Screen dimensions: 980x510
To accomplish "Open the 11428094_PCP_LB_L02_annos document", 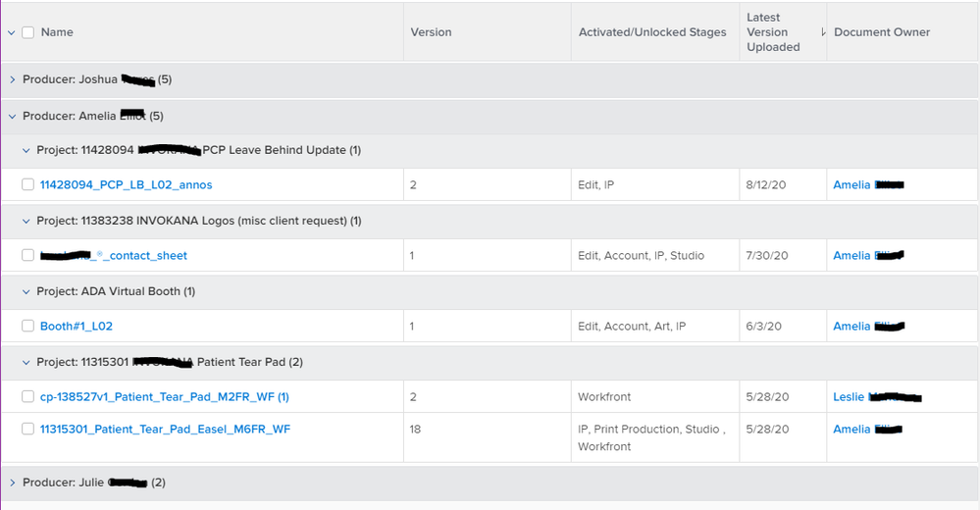I will [x=126, y=184].
